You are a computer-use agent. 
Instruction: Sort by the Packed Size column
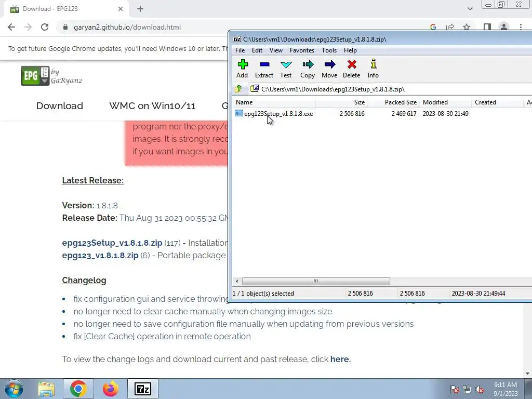point(394,102)
